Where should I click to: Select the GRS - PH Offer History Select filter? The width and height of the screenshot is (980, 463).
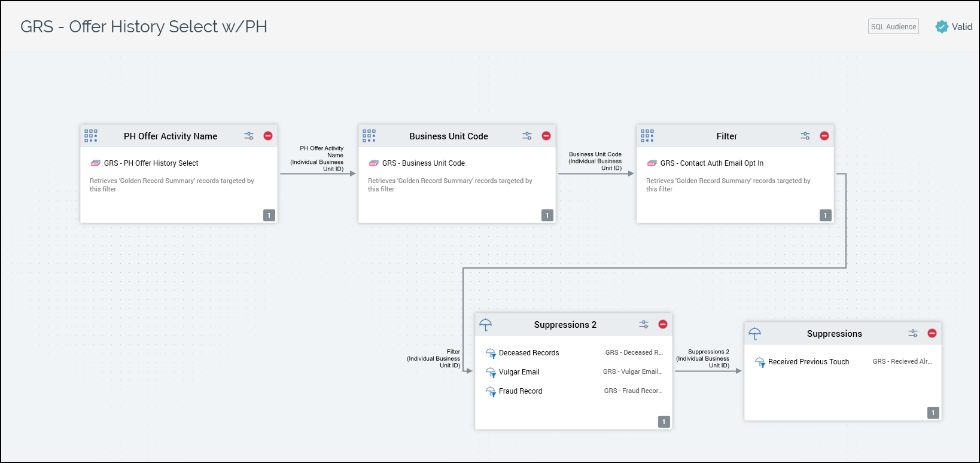[151, 163]
